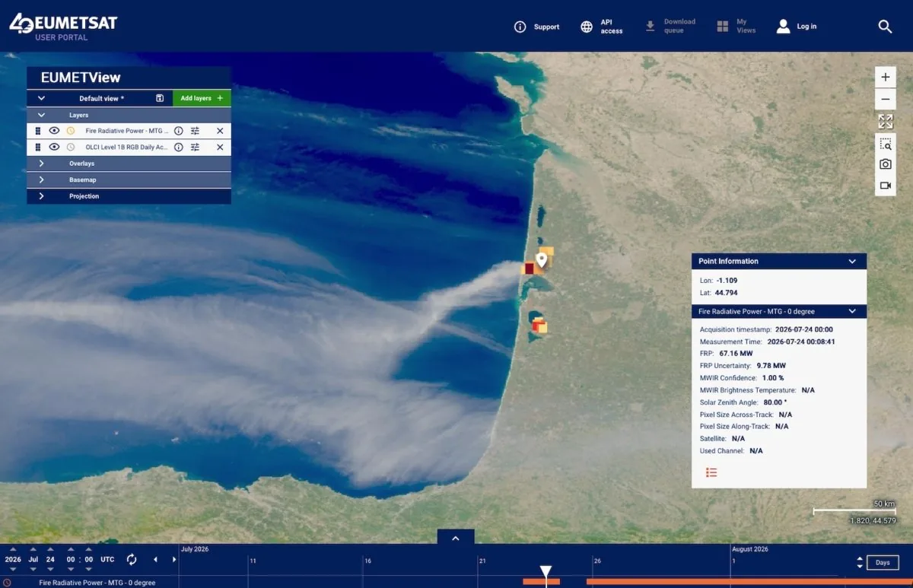
Task: Hide the Fire Radiative Power layer
Action: pyautogui.click(x=54, y=131)
